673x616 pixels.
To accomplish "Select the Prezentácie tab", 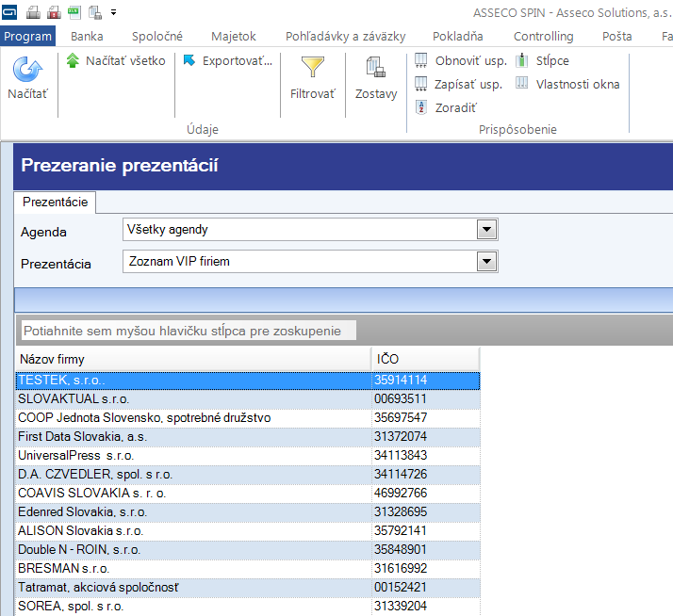I will 55,203.
